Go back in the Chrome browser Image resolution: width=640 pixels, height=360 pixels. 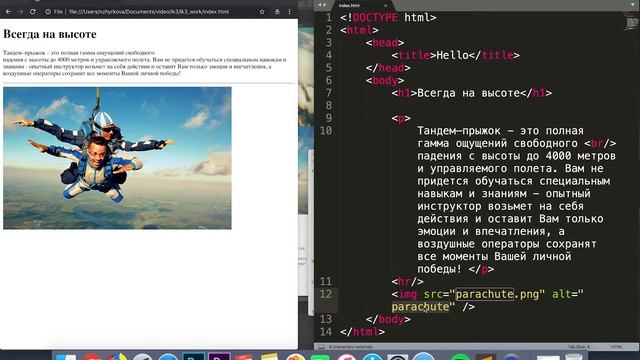click(8, 12)
